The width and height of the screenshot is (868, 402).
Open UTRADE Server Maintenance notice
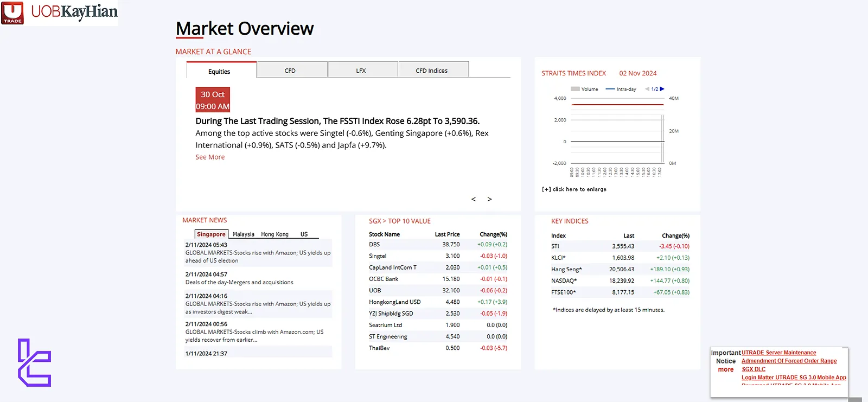778,353
